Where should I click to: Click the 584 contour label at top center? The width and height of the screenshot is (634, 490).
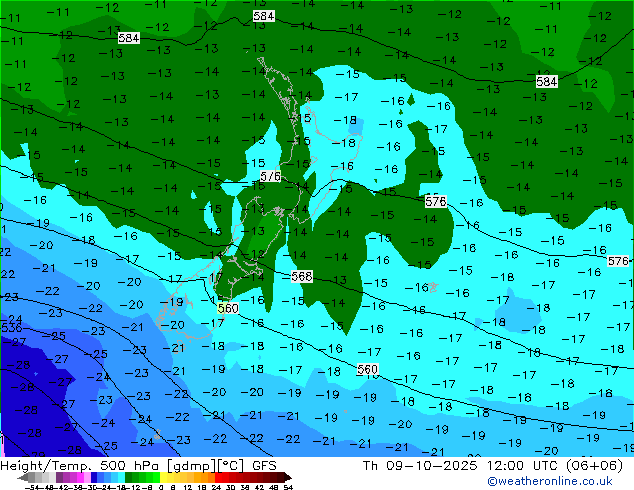pyautogui.click(x=264, y=16)
